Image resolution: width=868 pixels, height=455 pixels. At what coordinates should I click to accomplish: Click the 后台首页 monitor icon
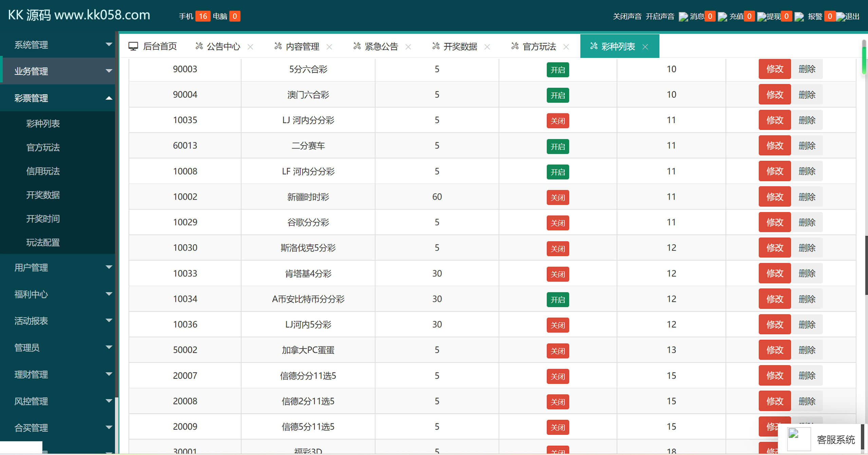tap(133, 46)
